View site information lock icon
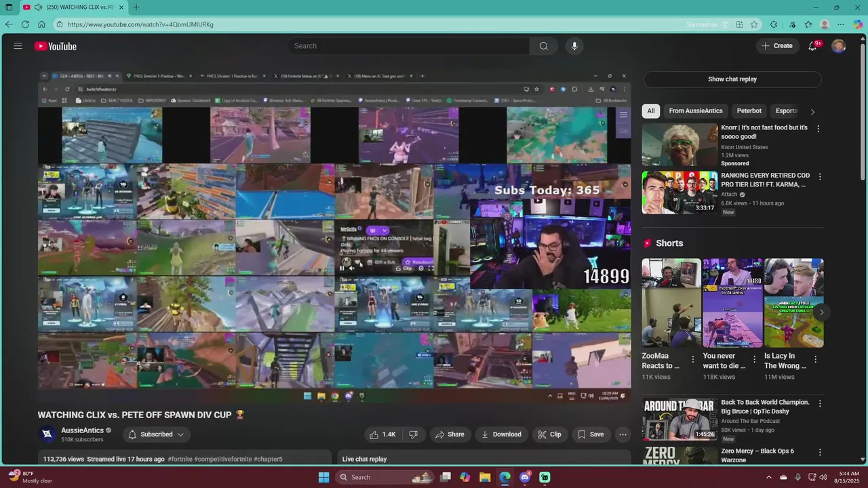This screenshot has width=868, height=488. 60,24
